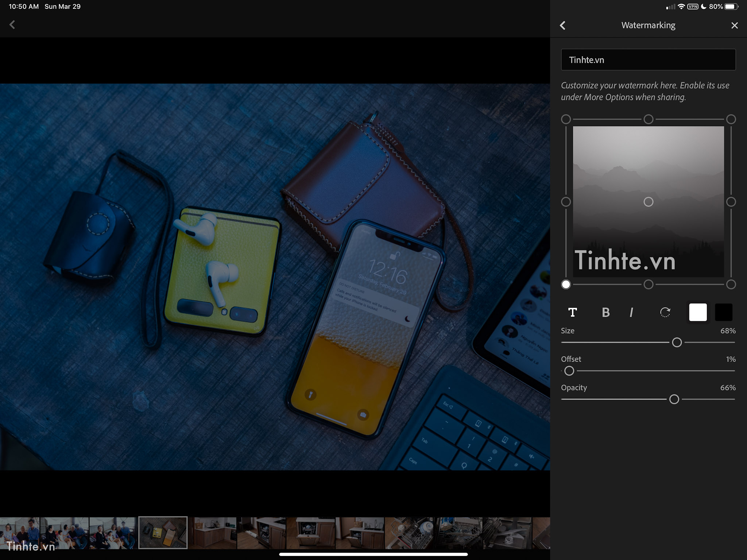Rotate the watermark
Viewport: 747px width, 560px height.
665,312
